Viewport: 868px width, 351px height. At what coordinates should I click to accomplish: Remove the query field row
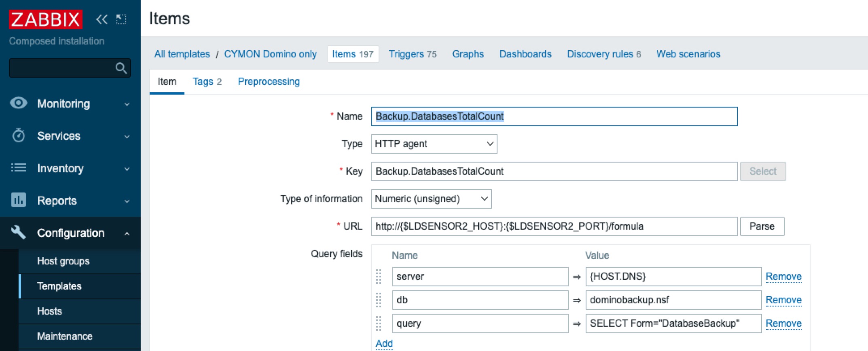(x=783, y=324)
